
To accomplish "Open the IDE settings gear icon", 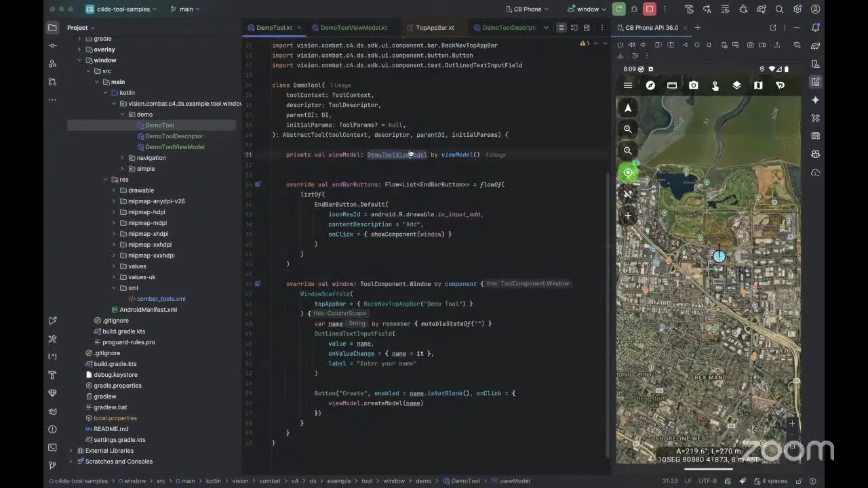I will (x=797, y=9).
